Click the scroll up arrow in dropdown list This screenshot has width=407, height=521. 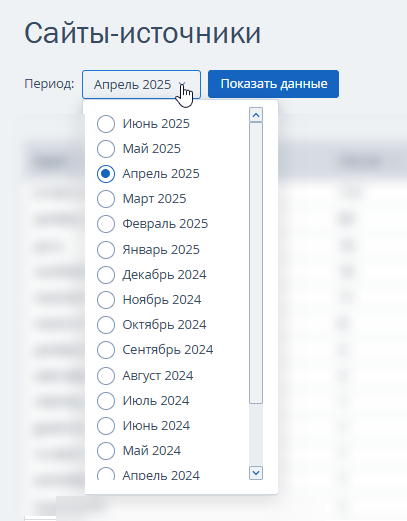click(x=256, y=115)
